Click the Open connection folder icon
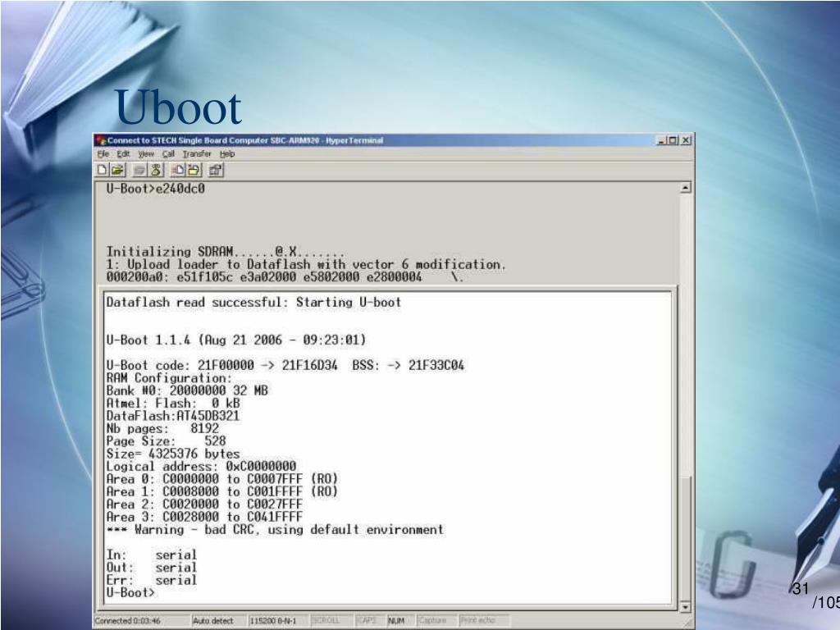The height and width of the screenshot is (630, 840). 118,171
